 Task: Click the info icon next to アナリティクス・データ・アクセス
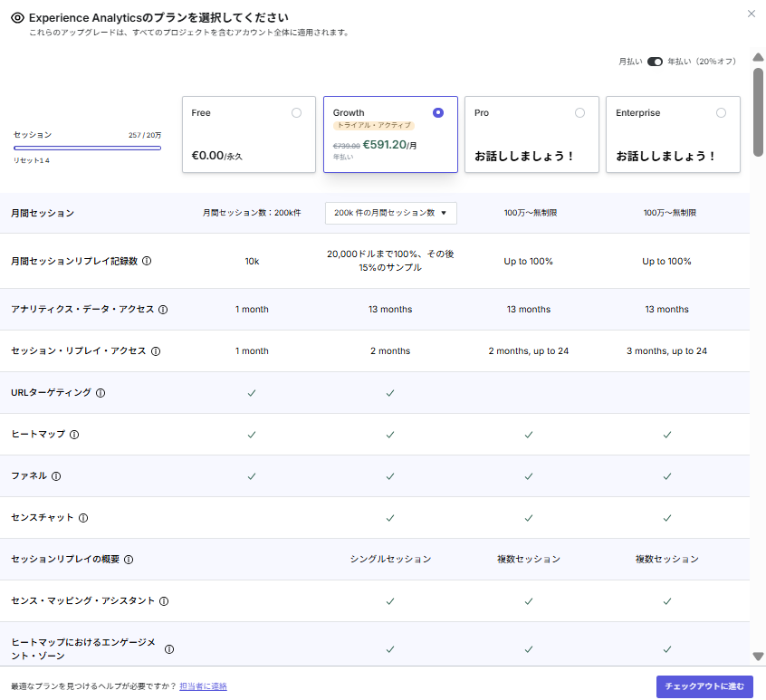pyautogui.click(x=163, y=309)
